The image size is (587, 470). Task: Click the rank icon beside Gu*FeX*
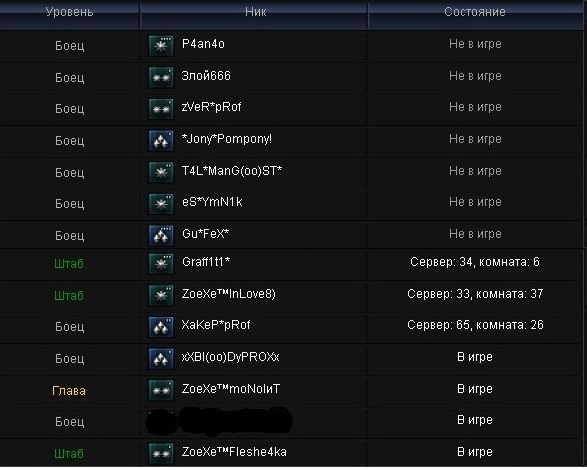161,236
